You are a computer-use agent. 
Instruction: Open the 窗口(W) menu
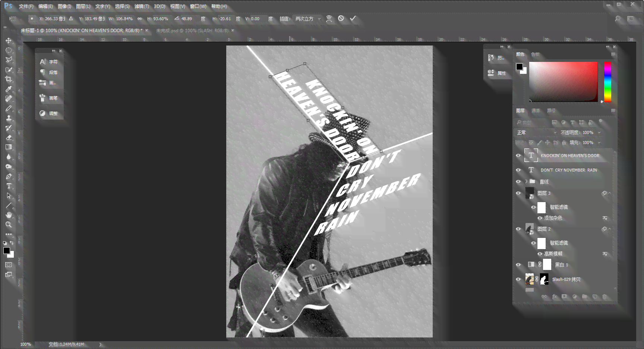tap(198, 6)
